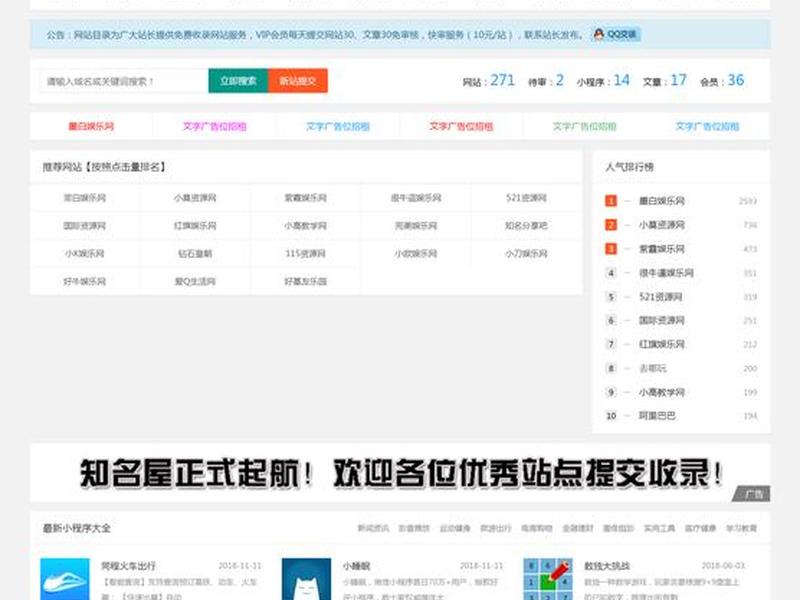The image size is (800, 600).
Task: Click the 知名屋正式起航 banner ad
Action: [400, 473]
